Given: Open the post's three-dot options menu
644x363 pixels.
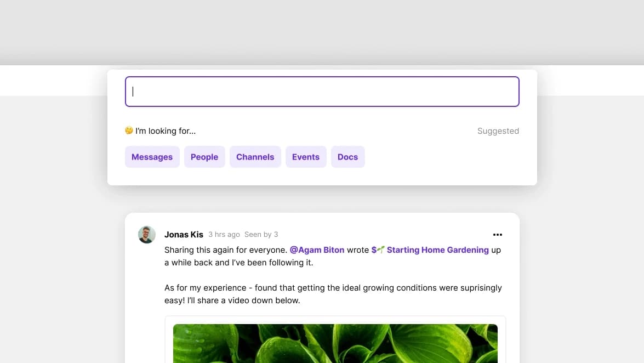Looking at the screenshot, I should [x=497, y=235].
